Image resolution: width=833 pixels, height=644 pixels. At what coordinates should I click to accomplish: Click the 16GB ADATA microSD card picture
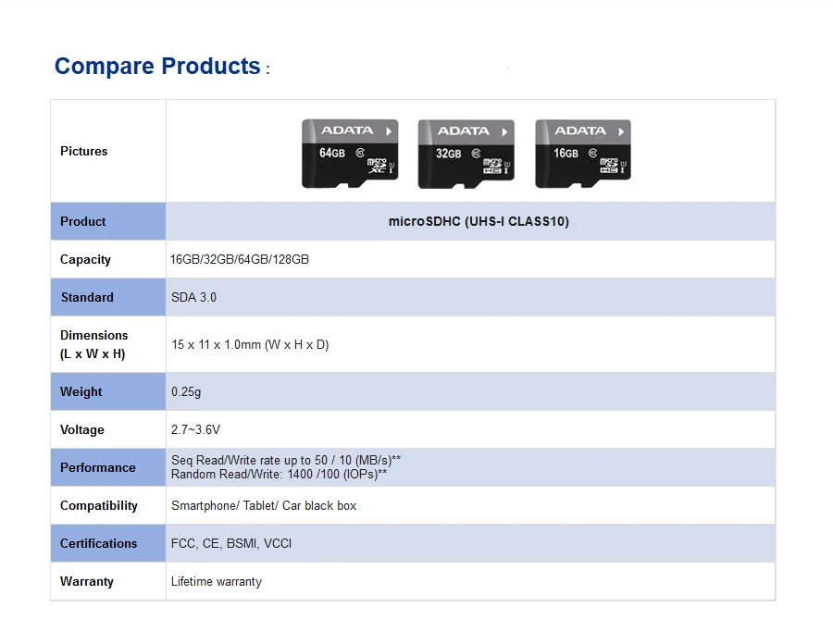coord(583,154)
